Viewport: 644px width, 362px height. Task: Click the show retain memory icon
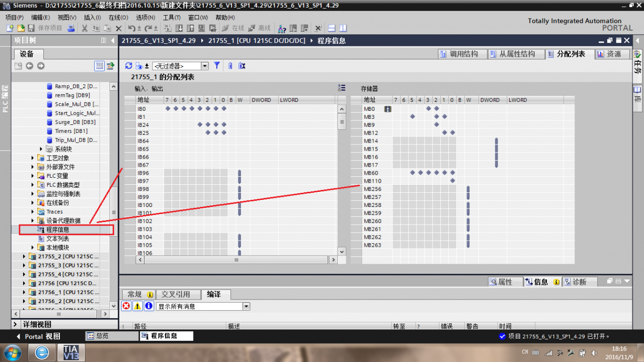tap(230, 65)
